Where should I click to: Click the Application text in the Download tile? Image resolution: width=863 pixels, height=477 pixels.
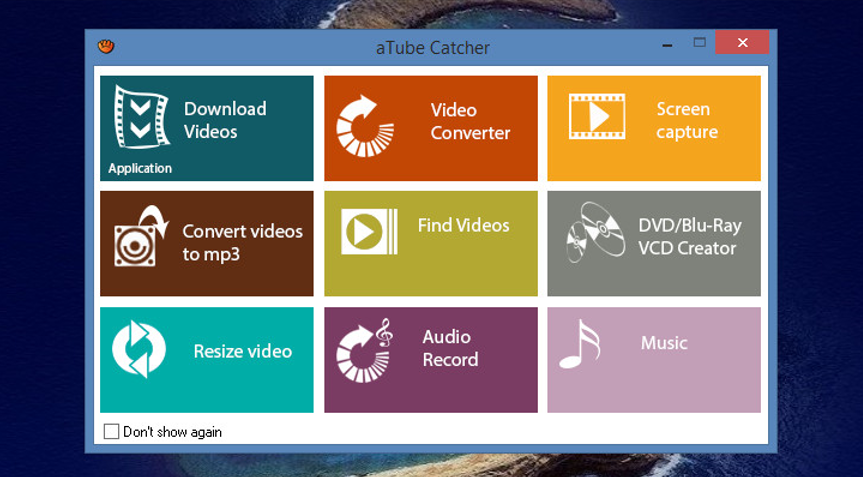140,168
